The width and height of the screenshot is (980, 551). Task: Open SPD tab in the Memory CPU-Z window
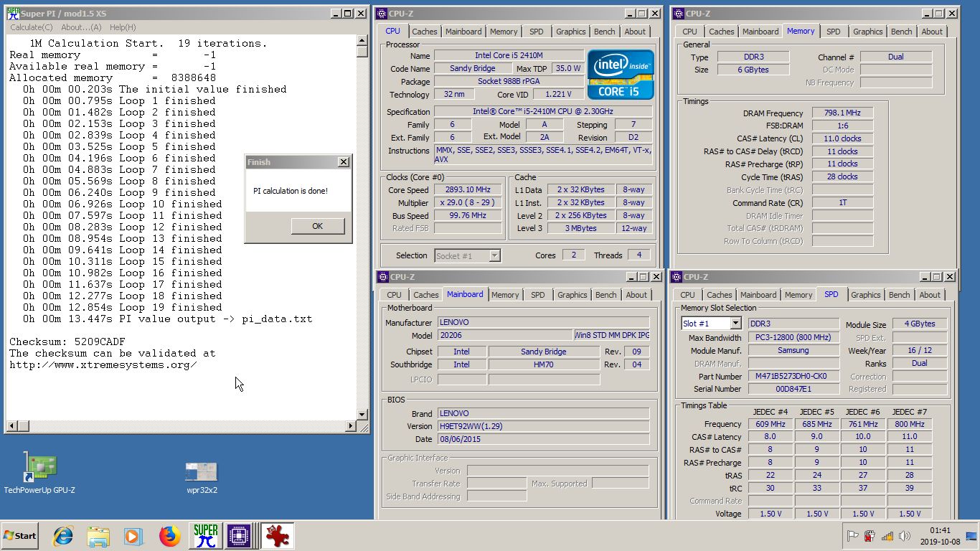coord(834,32)
